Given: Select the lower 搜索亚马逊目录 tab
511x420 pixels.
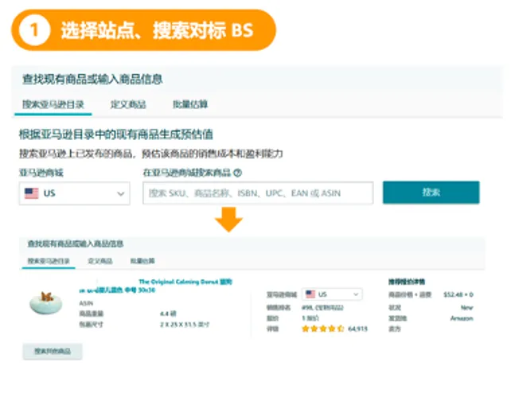Looking at the screenshot, I should 49,261.
